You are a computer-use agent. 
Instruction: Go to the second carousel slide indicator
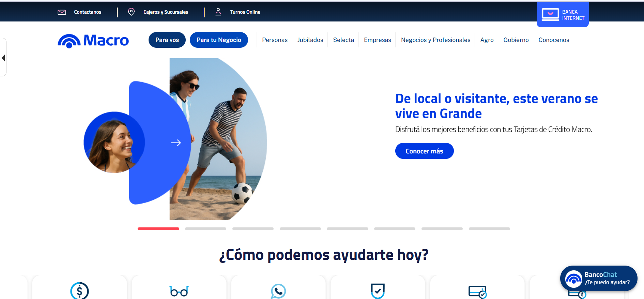(205, 229)
